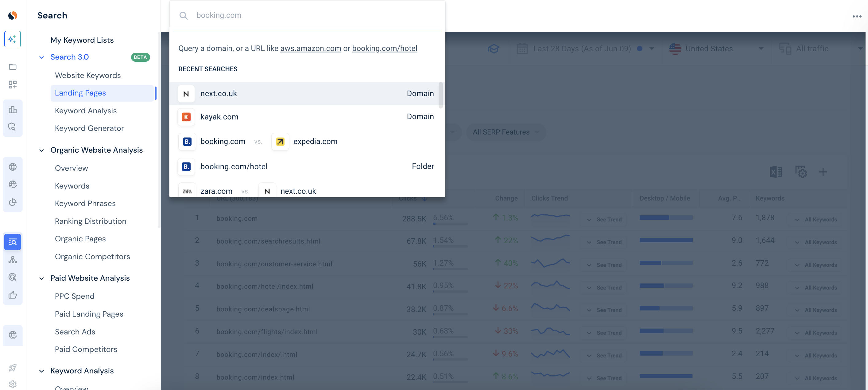Collapse Organic Website Analysis section

click(x=41, y=150)
